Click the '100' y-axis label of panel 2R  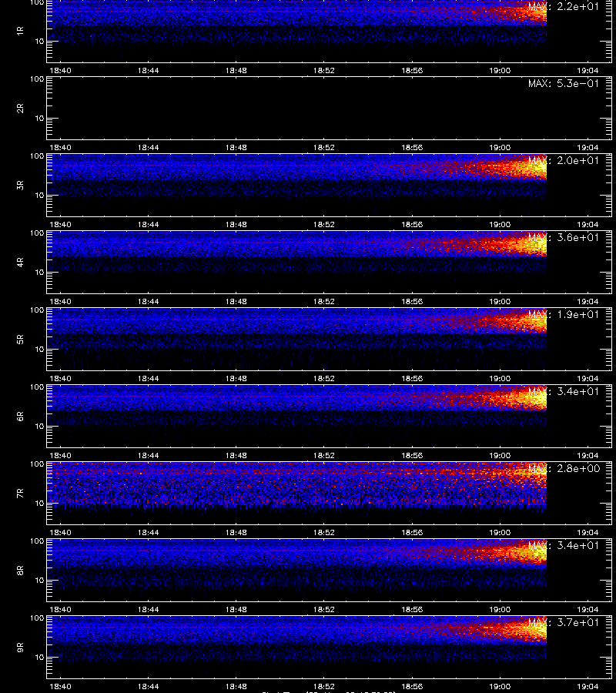coord(37,79)
